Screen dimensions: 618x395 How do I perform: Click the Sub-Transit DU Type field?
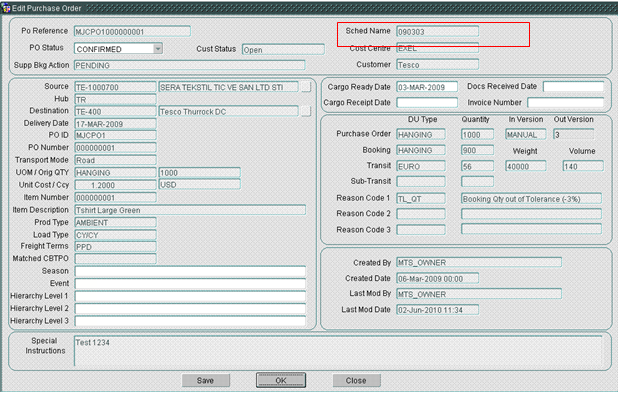click(421, 181)
